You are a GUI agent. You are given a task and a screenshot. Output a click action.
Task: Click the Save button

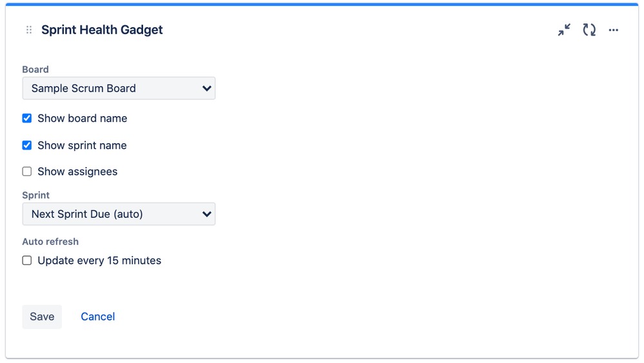(x=42, y=317)
